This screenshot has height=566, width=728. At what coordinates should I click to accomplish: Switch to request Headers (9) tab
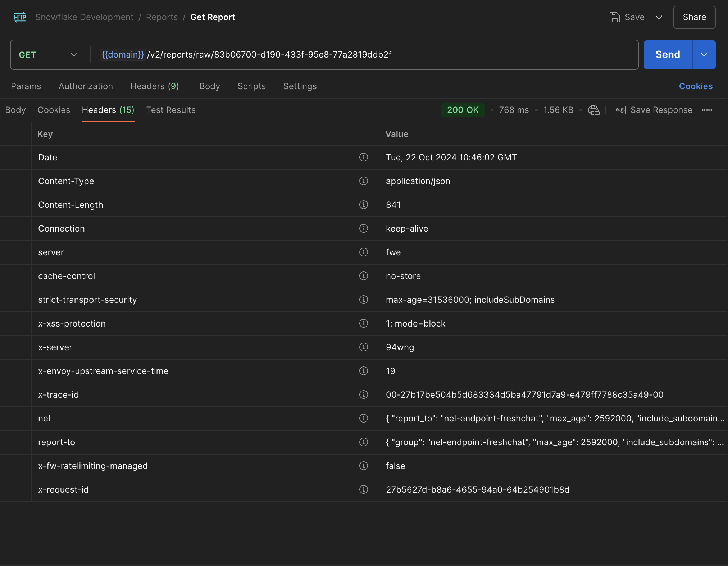pyautogui.click(x=155, y=86)
